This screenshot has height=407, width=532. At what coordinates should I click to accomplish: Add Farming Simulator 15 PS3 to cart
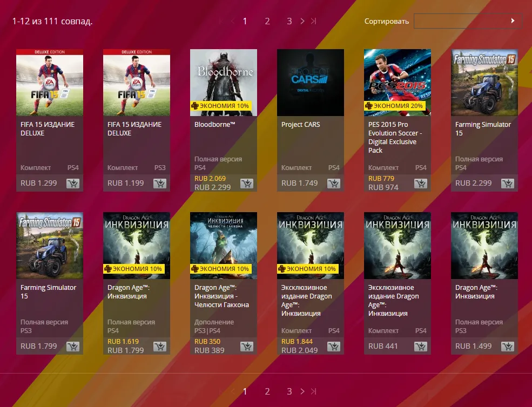point(73,347)
